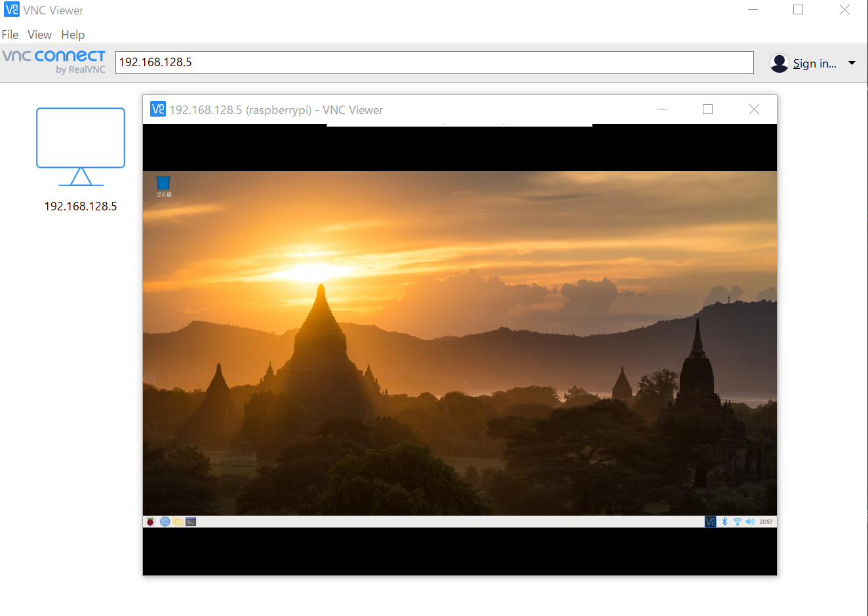
Task: Open the View menu
Action: click(39, 35)
